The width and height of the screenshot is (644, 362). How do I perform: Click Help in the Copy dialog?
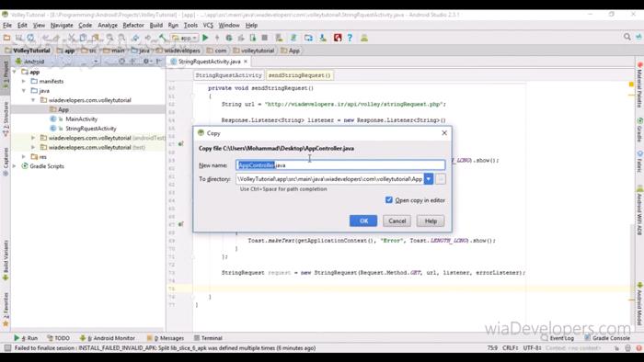tap(431, 221)
